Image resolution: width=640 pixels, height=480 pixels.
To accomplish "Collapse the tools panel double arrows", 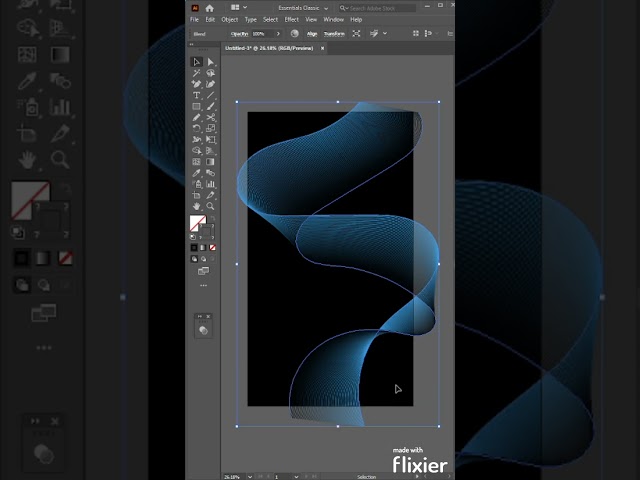I will 191,44.
